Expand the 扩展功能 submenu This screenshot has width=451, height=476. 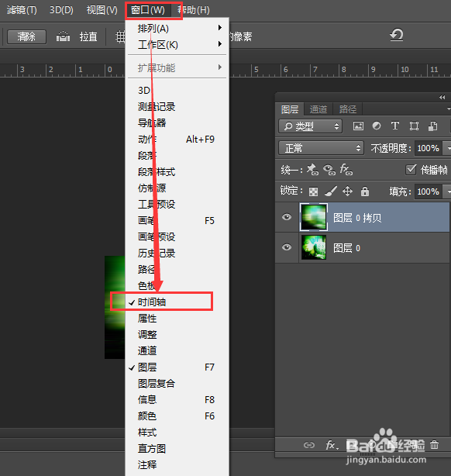point(177,67)
